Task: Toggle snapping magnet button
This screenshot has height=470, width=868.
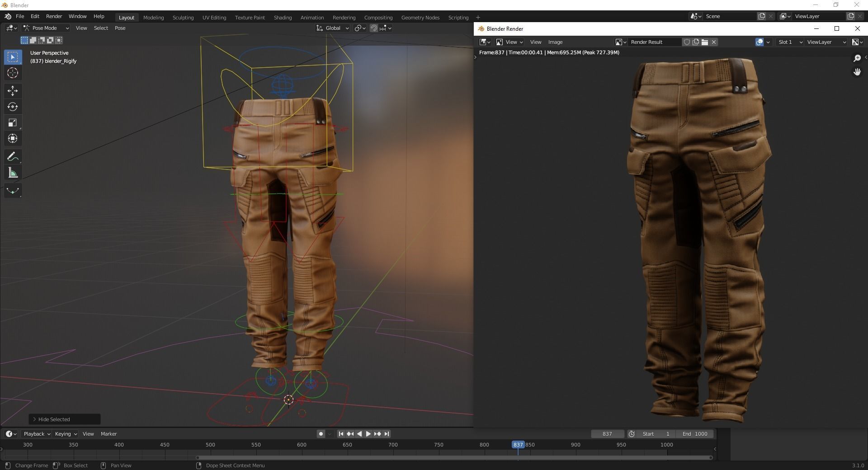Action: click(374, 28)
